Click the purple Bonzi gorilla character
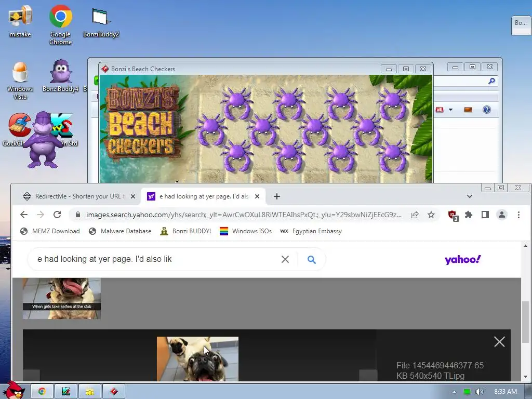The width and height of the screenshot is (532, 399). click(42, 140)
